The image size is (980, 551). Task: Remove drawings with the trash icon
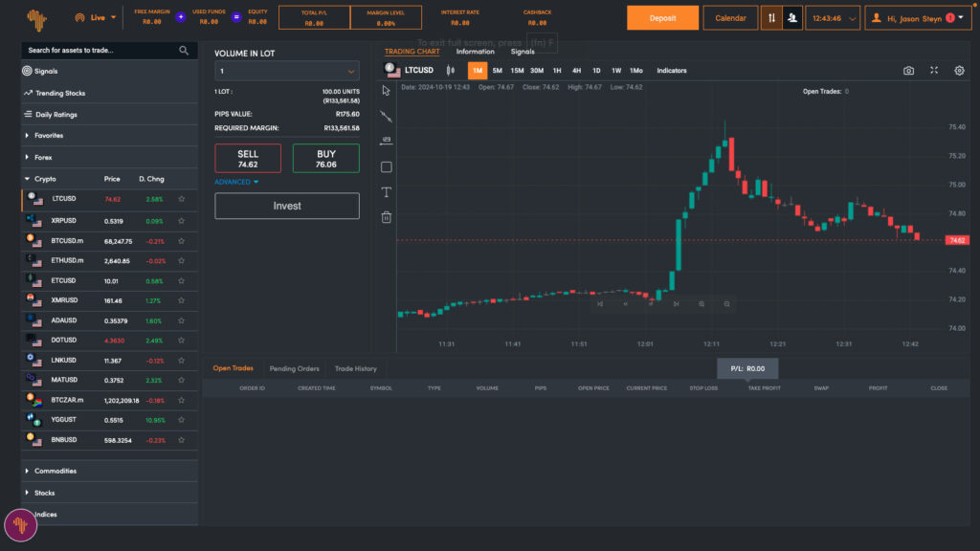(387, 217)
